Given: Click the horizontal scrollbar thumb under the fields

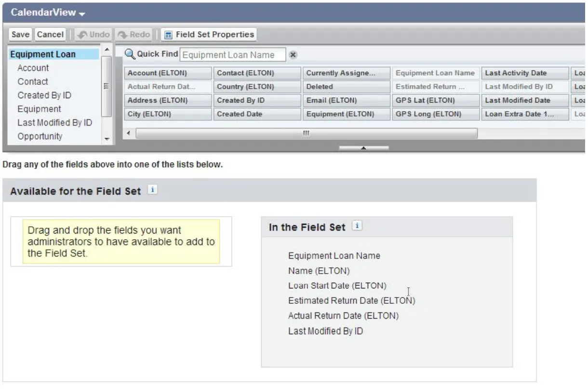Looking at the screenshot, I should pos(306,133).
